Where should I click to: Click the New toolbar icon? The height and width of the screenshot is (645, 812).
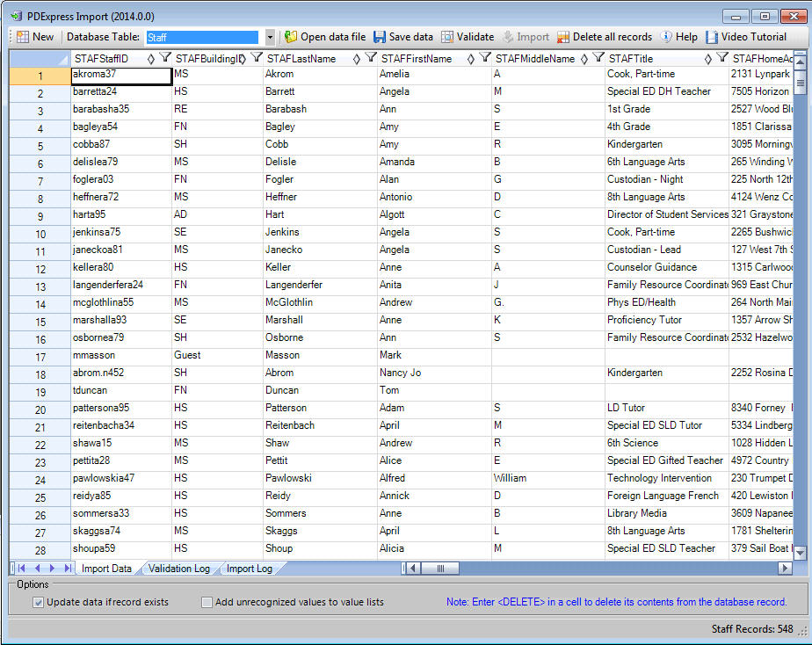23,37
